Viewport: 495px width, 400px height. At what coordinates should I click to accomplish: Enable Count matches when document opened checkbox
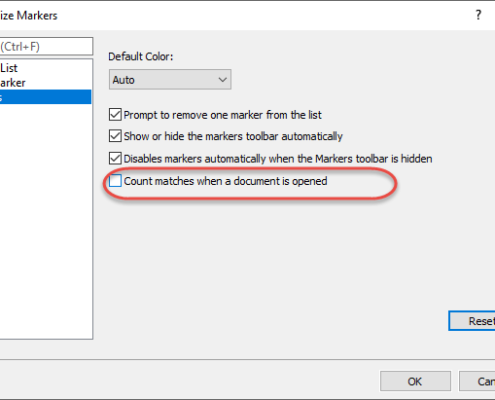(x=115, y=181)
